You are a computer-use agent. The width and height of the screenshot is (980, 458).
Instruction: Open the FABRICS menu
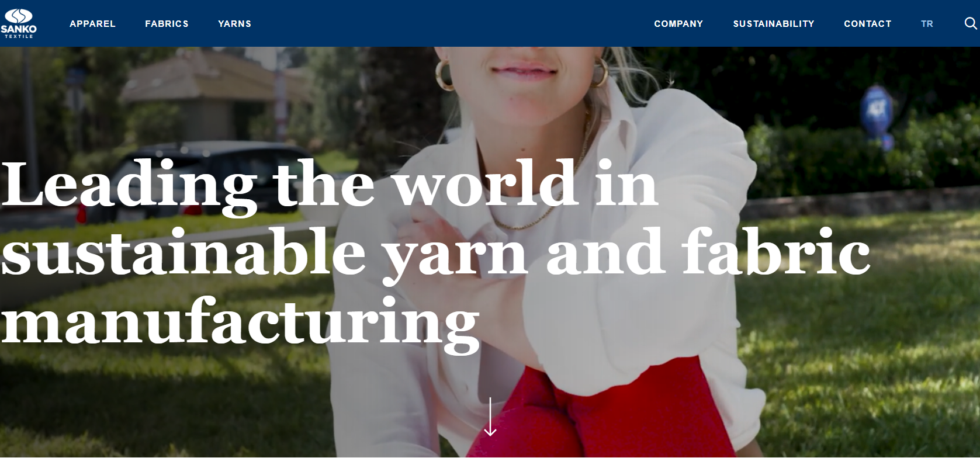point(167,24)
